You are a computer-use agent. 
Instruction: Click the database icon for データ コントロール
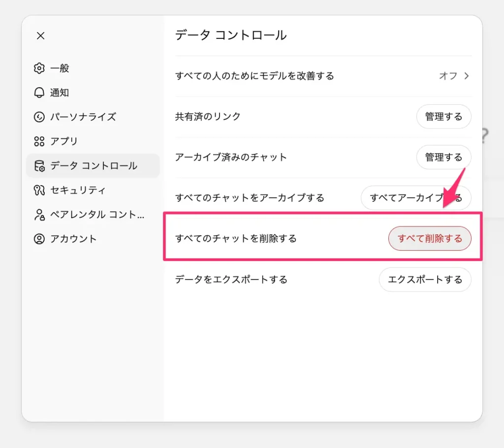[39, 166]
